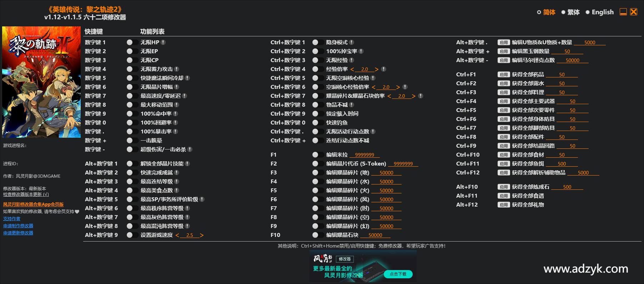Toggle 设置游戏速度 switch

(x=132, y=235)
